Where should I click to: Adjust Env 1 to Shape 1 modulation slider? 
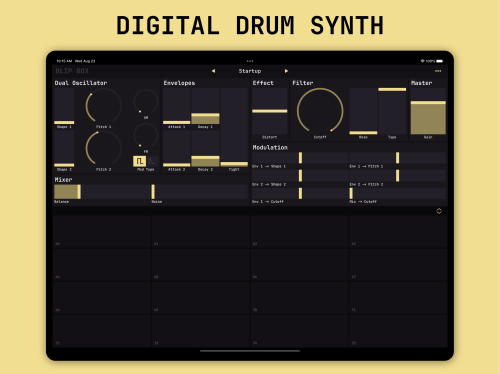[x=300, y=158]
